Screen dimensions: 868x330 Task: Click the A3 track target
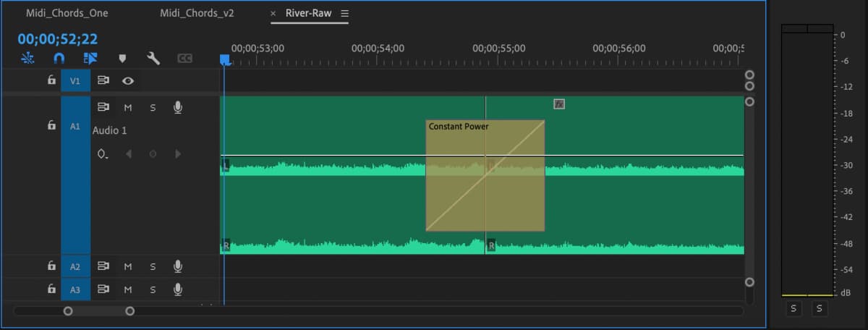pyautogui.click(x=75, y=289)
